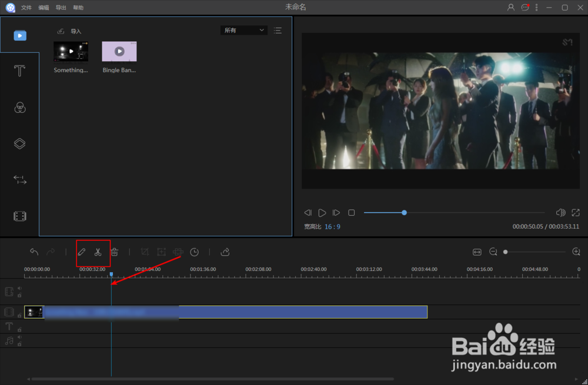Click the timeline horizontal scrollbar

(213, 379)
